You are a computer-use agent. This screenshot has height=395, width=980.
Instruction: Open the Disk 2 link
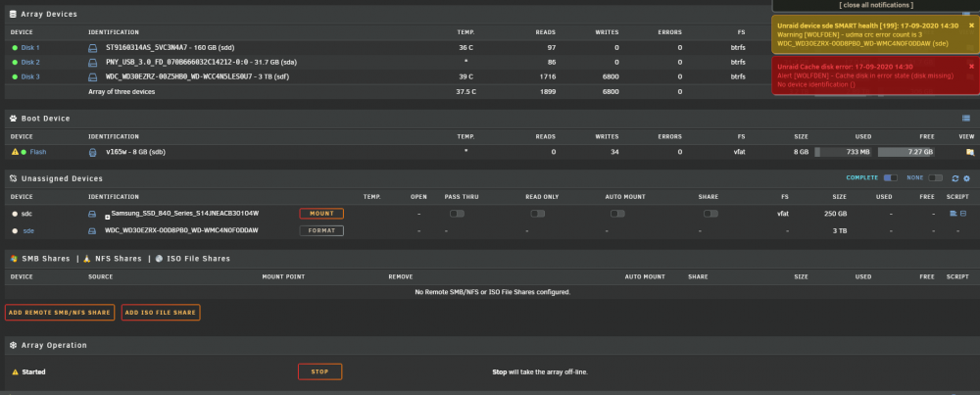[x=30, y=62]
